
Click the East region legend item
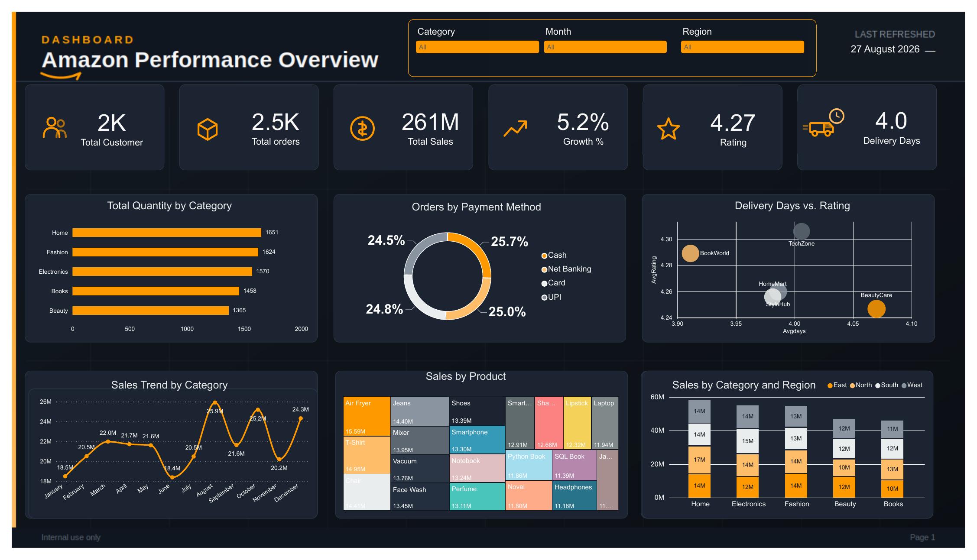pos(837,385)
